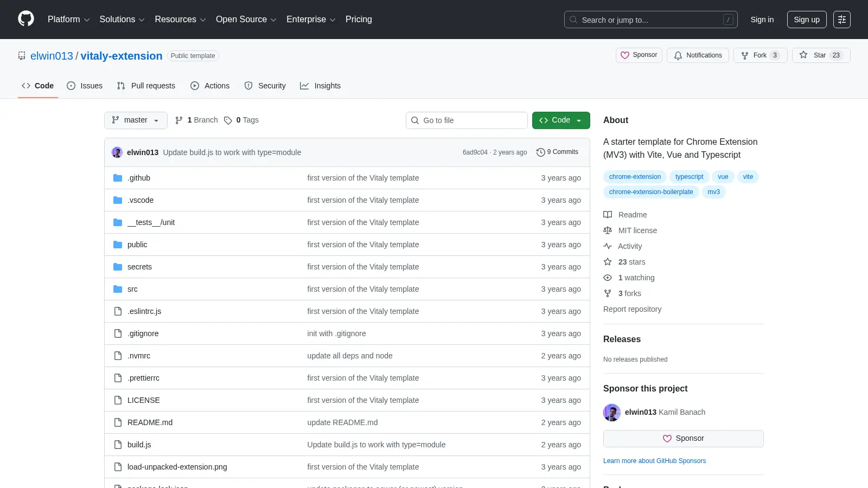Open the Insights tab

click(x=321, y=86)
